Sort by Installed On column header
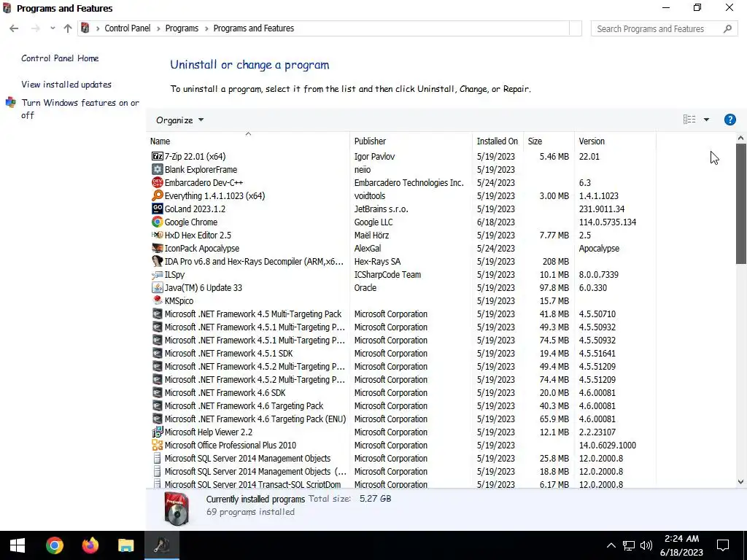Viewport: 747px width, 560px height. click(498, 141)
